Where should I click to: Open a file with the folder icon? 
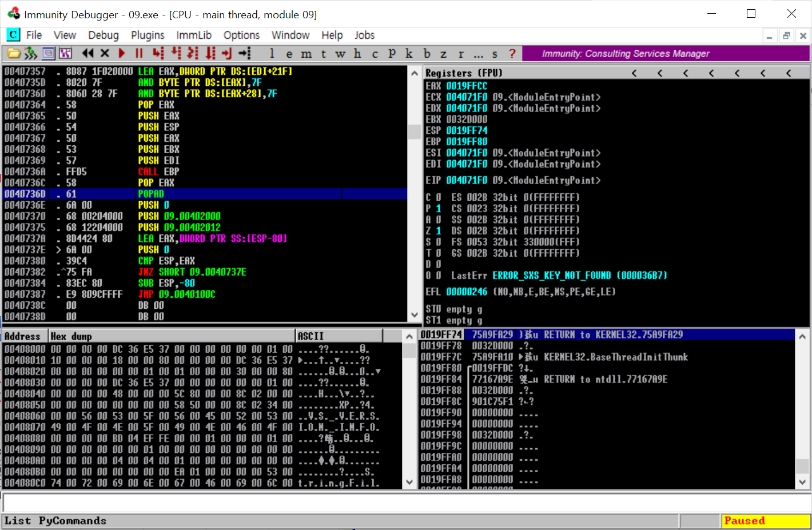14,54
